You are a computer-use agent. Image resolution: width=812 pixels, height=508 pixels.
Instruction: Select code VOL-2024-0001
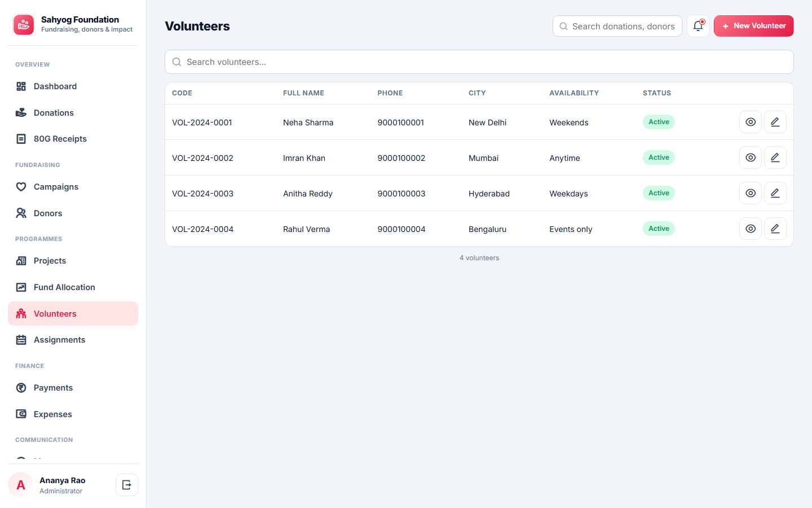pyautogui.click(x=202, y=122)
